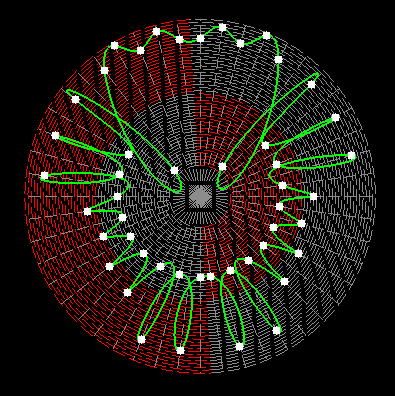Select outer node above the leftmost control point
The height and width of the screenshot is (396, 395).
click(56, 135)
